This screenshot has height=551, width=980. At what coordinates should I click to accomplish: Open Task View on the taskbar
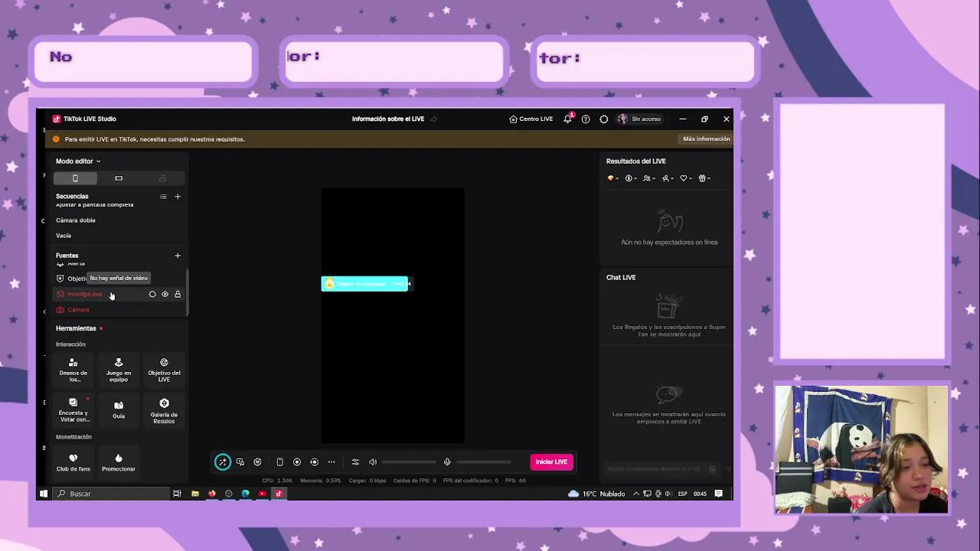(x=177, y=494)
